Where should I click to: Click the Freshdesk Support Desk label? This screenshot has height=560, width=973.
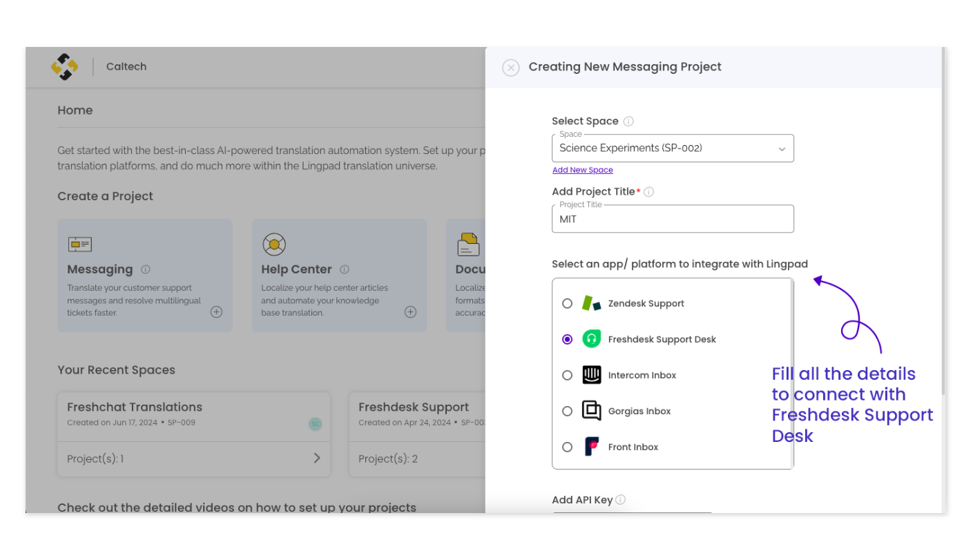[x=662, y=339]
